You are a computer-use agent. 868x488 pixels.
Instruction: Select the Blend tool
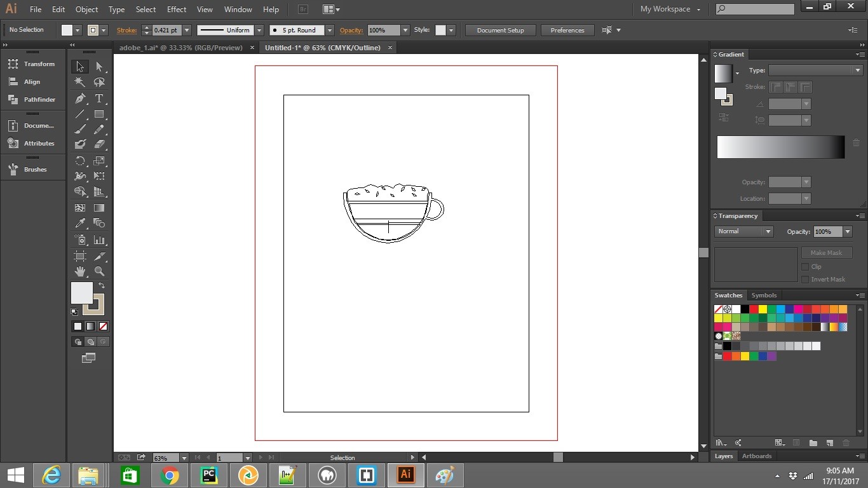pos(99,223)
